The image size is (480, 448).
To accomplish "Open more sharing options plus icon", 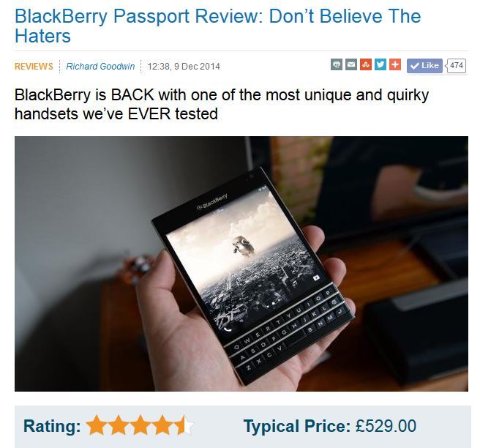I will (395, 65).
